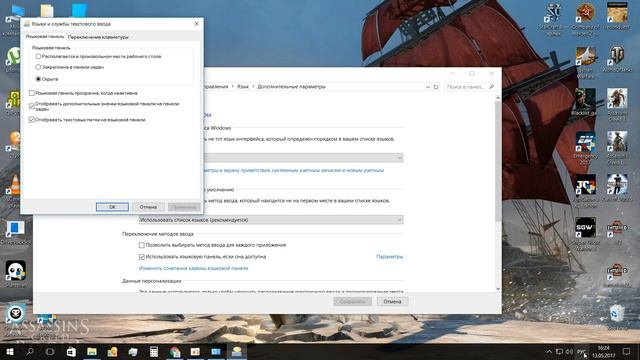Select the Скрыта (hidden) radio option
Image resolution: width=640 pixels, height=360 pixels.
pyautogui.click(x=38, y=79)
